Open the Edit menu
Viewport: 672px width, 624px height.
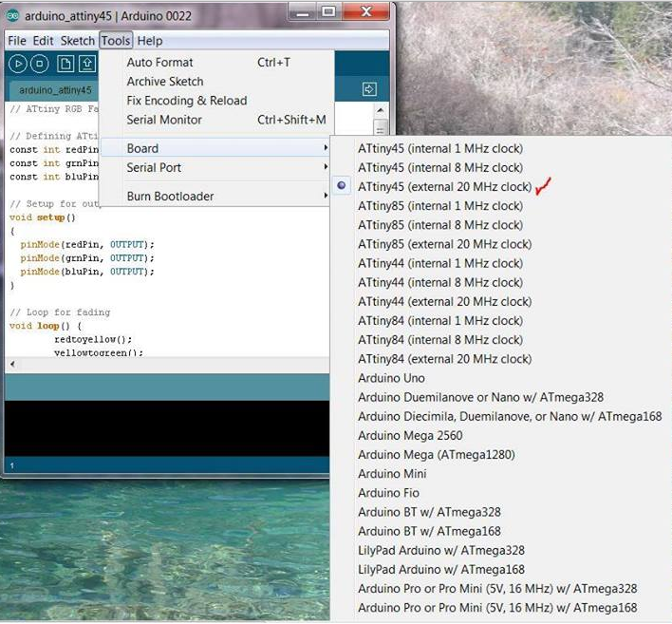tap(43, 41)
